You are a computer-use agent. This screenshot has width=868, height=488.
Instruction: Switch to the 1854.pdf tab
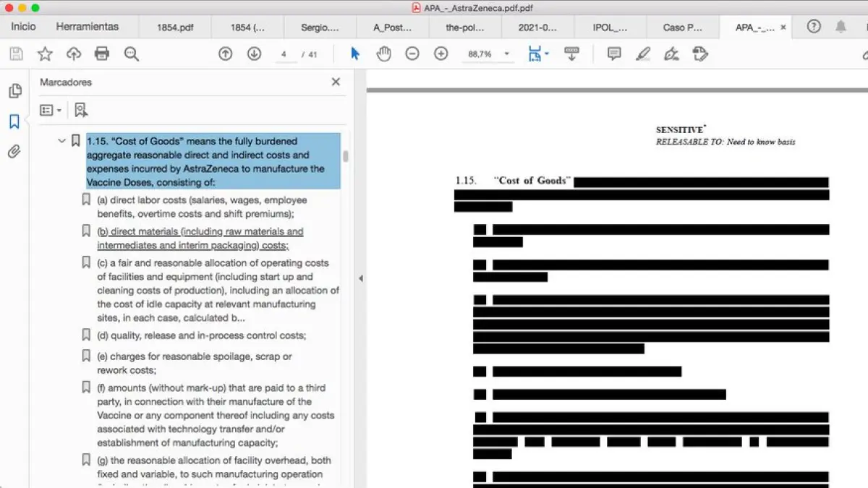point(176,27)
